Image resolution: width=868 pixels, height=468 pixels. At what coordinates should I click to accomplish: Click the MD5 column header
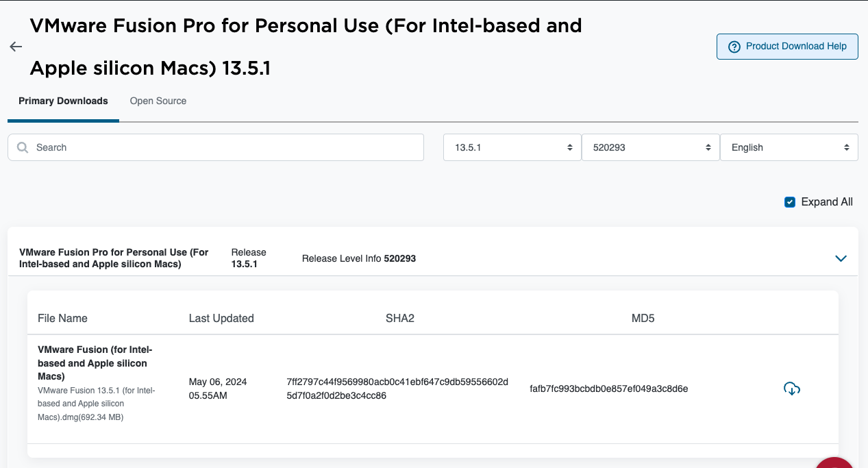coord(643,318)
